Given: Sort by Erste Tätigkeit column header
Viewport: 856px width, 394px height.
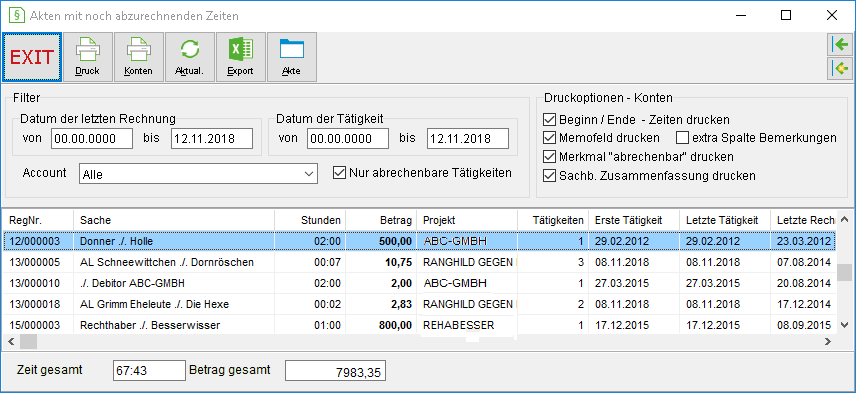Looking at the screenshot, I should [x=634, y=220].
